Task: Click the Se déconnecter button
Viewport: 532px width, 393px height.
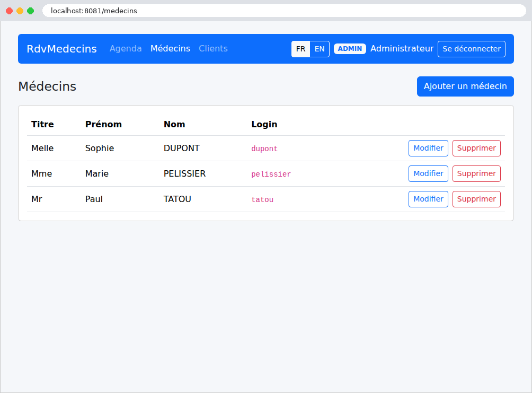Action: click(472, 49)
